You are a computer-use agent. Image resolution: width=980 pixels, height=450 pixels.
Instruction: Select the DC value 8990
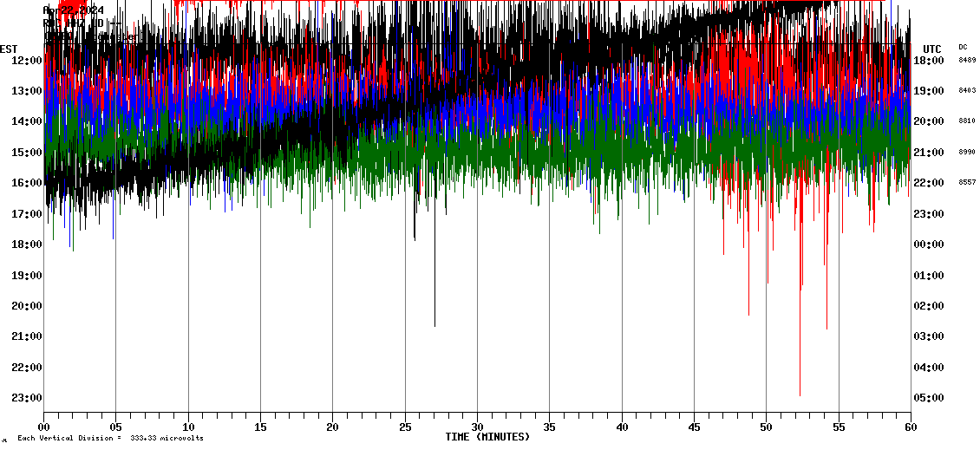[x=966, y=153]
